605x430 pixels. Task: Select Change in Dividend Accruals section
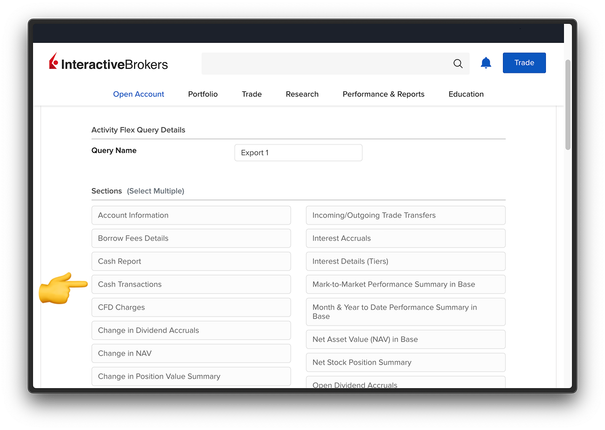tap(191, 330)
